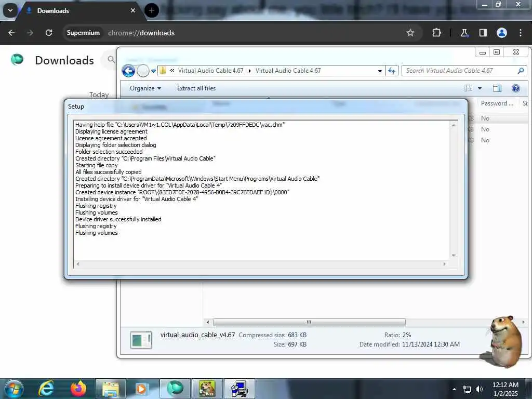Viewport: 532px width, 399px height.
Task: Go back in the Explorer window
Action: click(x=129, y=71)
